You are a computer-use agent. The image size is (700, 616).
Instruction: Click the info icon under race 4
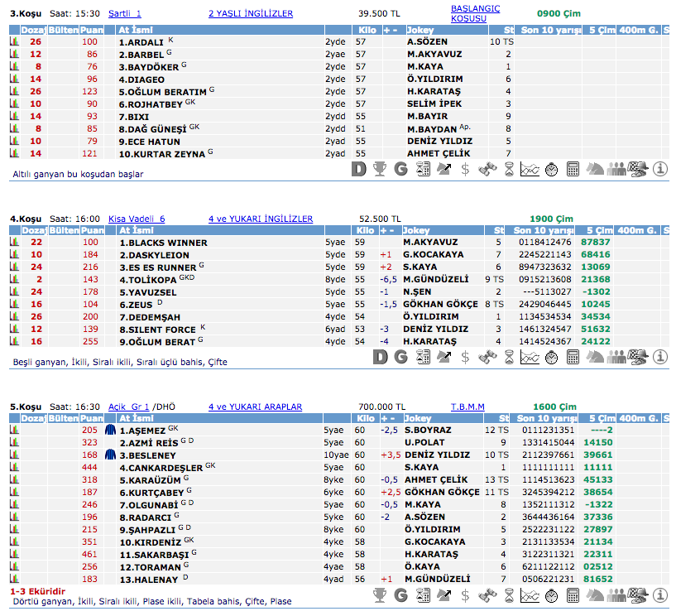(659, 357)
